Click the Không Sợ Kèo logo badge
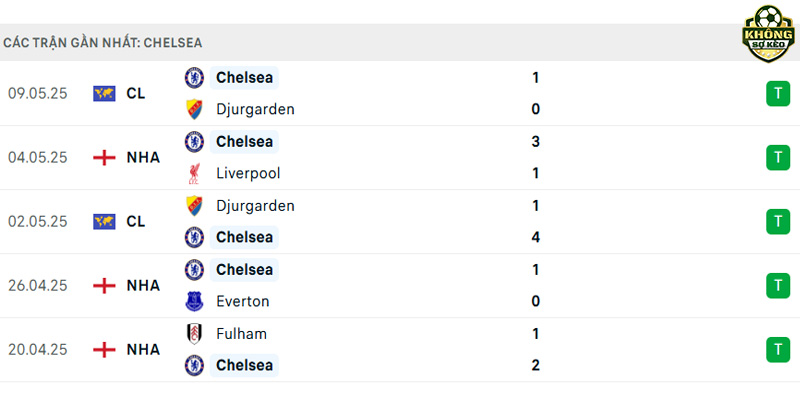Viewport: 800px width, 400px height. [768, 34]
